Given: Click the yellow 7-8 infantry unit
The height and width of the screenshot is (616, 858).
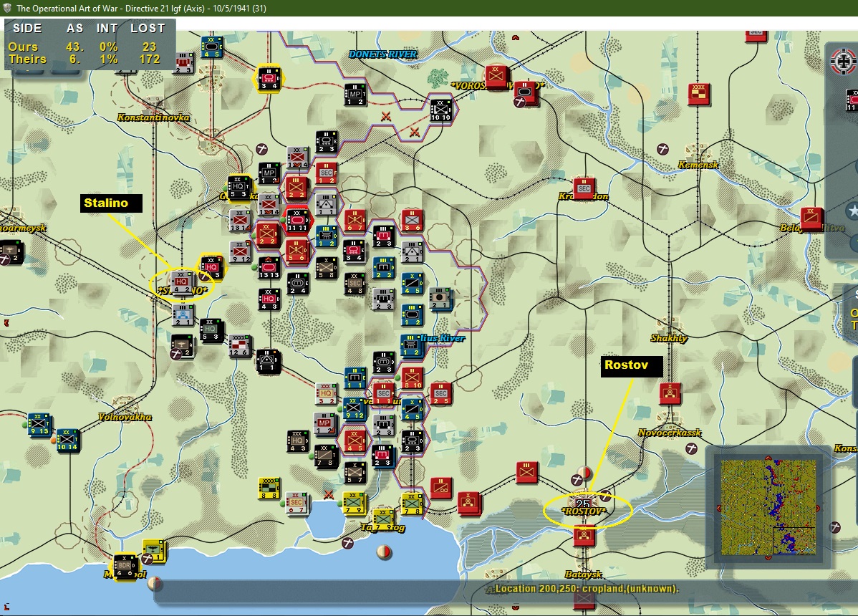Looking at the screenshot, I should tap(412, 504).
